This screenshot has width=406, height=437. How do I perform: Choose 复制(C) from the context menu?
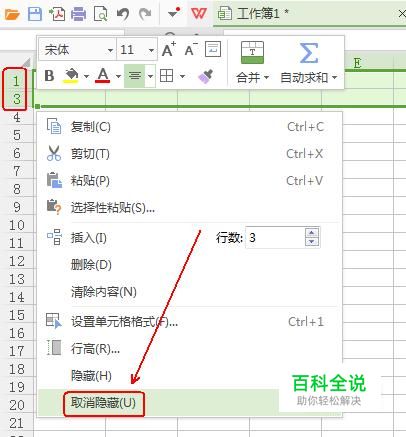click(x=190, y=127)
